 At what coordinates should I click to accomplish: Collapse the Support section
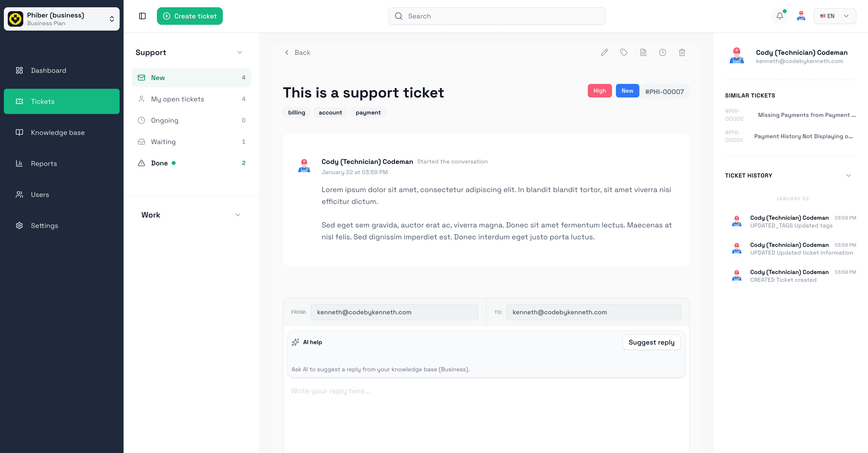tap(240, 52)
